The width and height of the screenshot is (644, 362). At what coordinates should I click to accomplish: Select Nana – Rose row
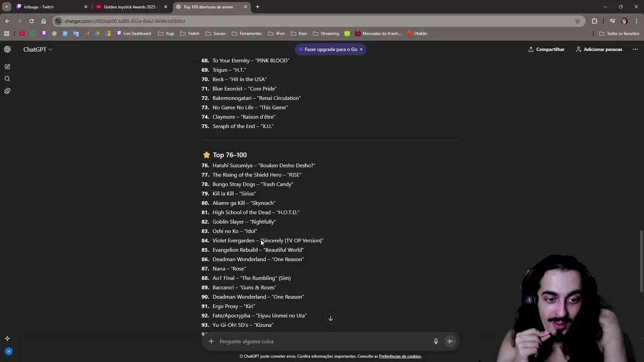click(x=223, y=268)
